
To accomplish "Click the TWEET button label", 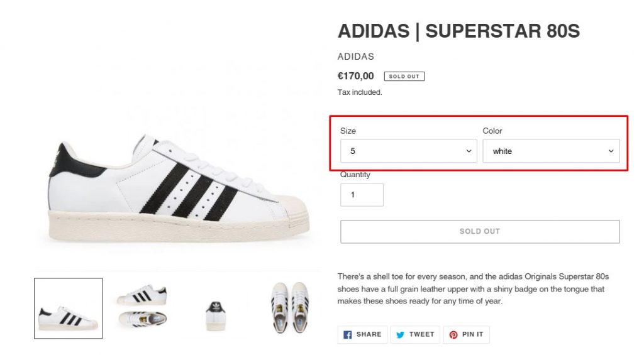I will click(421, 335).
